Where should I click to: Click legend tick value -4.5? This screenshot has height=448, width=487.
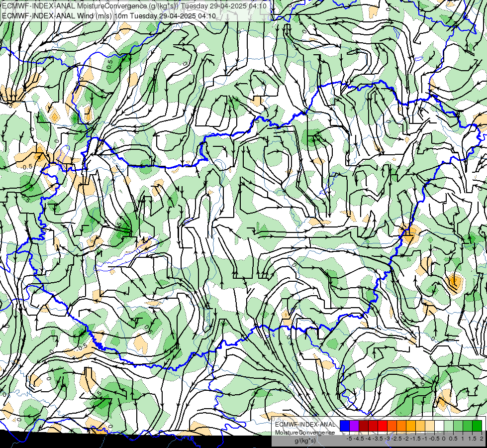(x=359, y=439)
